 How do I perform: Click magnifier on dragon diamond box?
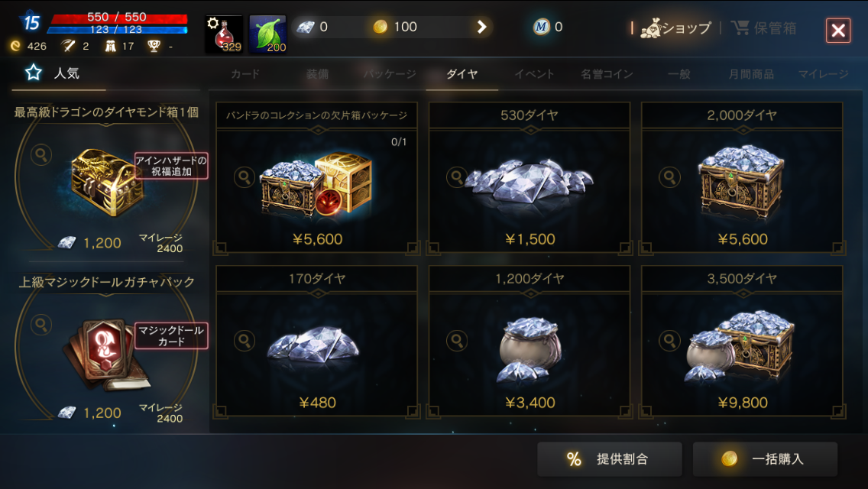pos(41,155)
